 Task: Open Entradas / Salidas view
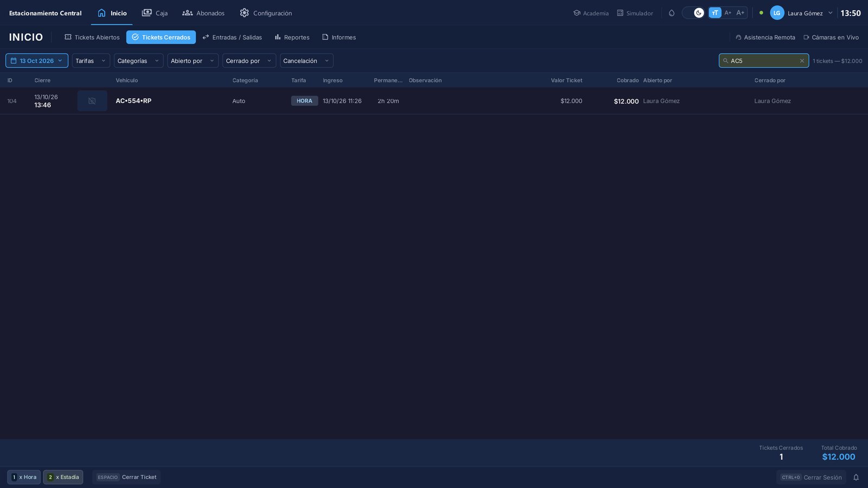pyautogui.click(x=232, y=37)
